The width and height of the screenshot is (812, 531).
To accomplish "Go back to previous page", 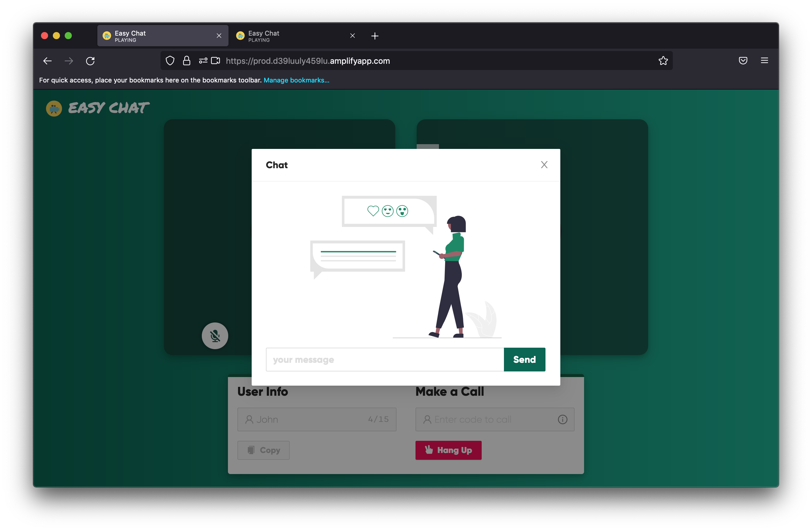I will tap(47, 61).
